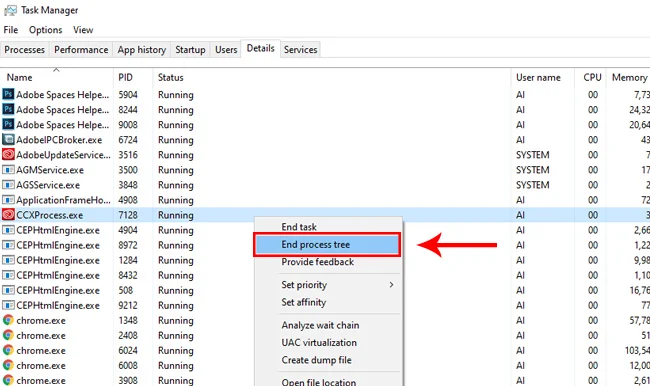Open the Options menu
The image size is (650, 386).
[46, 30]
